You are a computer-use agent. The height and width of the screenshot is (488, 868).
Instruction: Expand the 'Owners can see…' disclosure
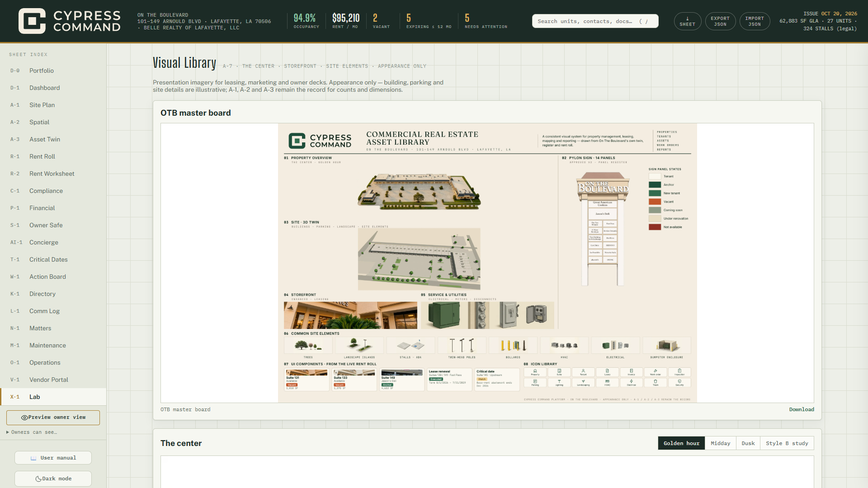[32, 432]
